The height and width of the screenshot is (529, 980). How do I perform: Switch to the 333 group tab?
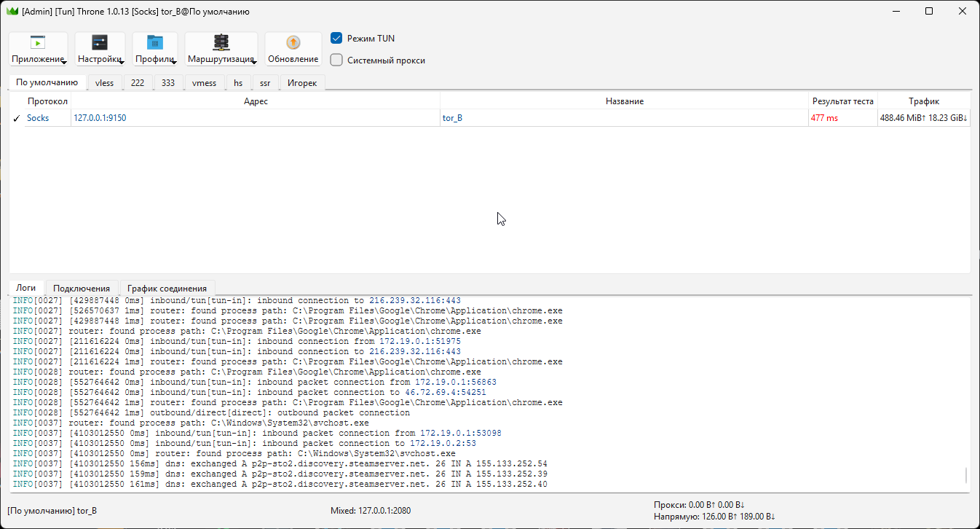pyautogui.click(x=168, y=83)
